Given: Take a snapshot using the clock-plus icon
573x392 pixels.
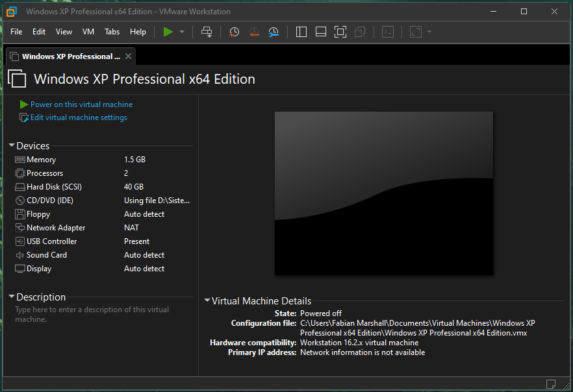Looking at the screenshot, I should click(234, 32).
